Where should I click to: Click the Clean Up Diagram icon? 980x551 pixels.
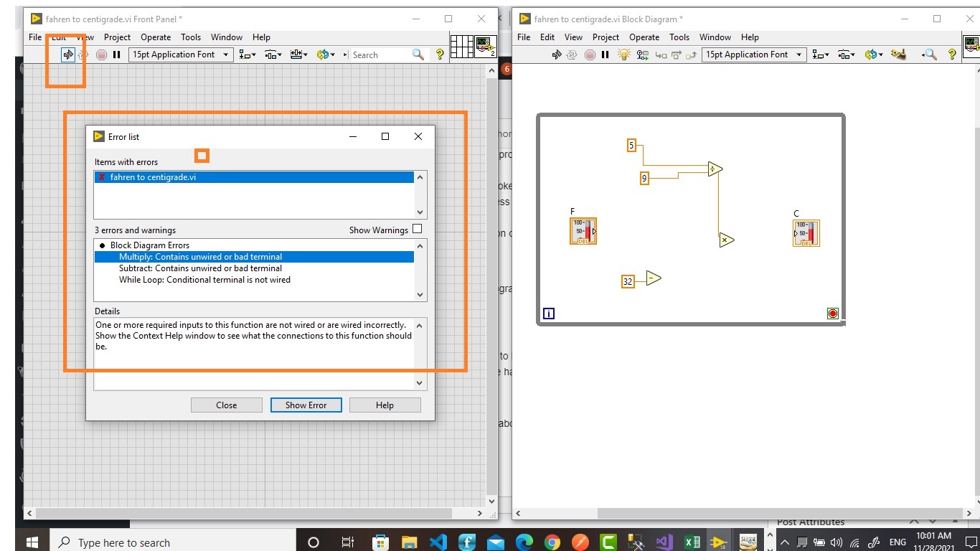[x=899, y=55]
